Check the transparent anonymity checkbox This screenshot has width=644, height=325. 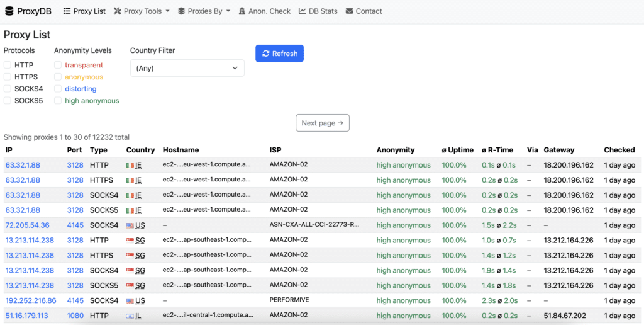(58, 65)
